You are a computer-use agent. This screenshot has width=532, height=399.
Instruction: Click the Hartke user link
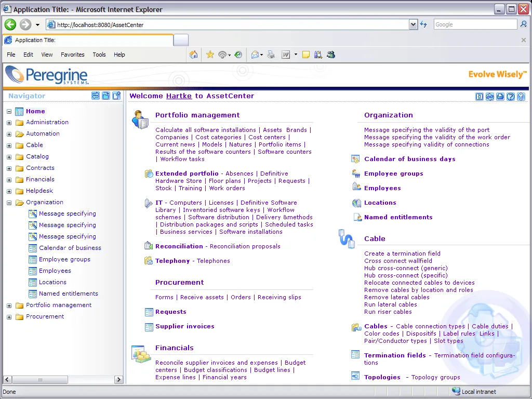coord(179,96)
